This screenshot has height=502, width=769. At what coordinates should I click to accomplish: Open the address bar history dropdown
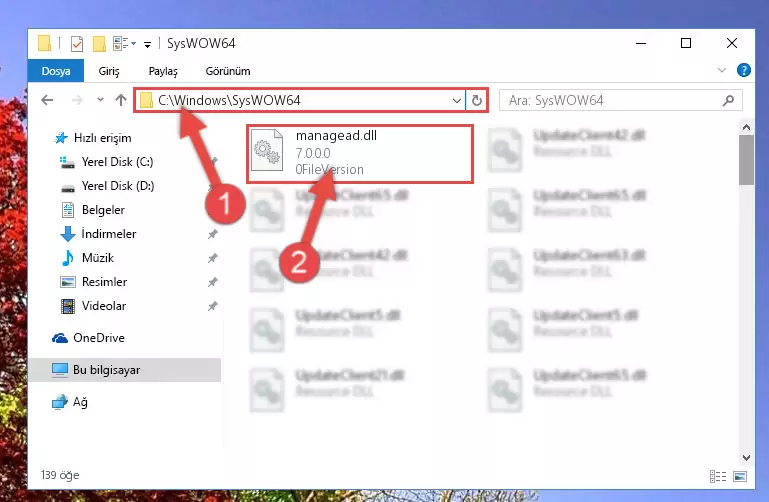pos(457,100)
